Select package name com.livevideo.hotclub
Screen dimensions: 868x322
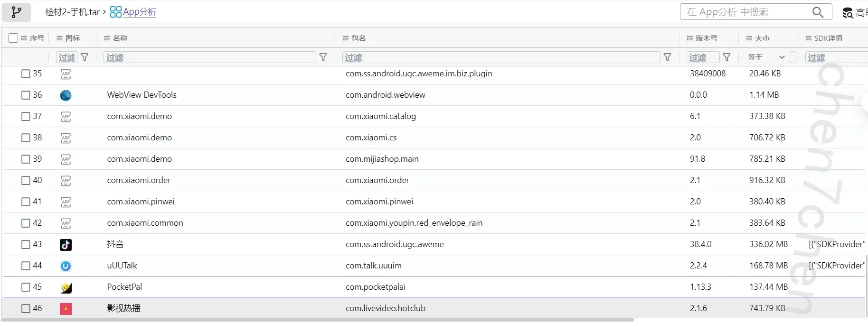(x=385, y=308)
